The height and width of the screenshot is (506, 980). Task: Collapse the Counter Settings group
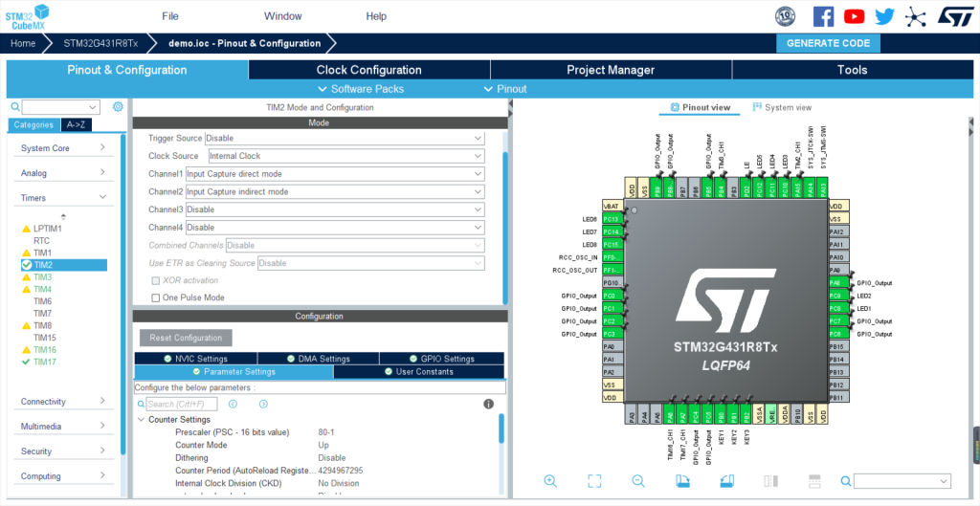[142, 420]
